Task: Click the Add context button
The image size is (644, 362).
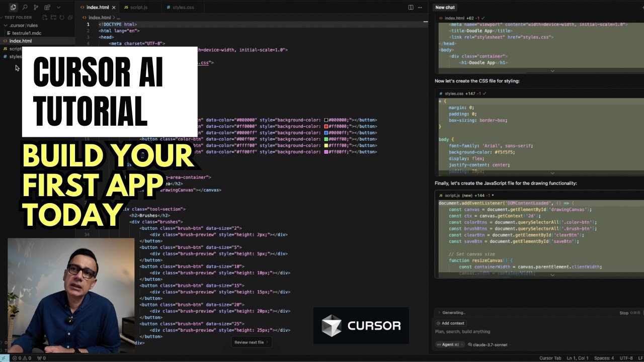Action: pyautogui.click(x=451, y=323)
